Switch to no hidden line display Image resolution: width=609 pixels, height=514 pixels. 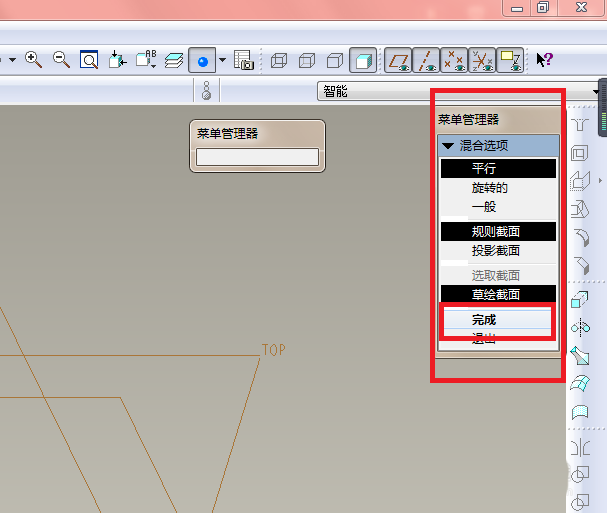pos(335,61)
